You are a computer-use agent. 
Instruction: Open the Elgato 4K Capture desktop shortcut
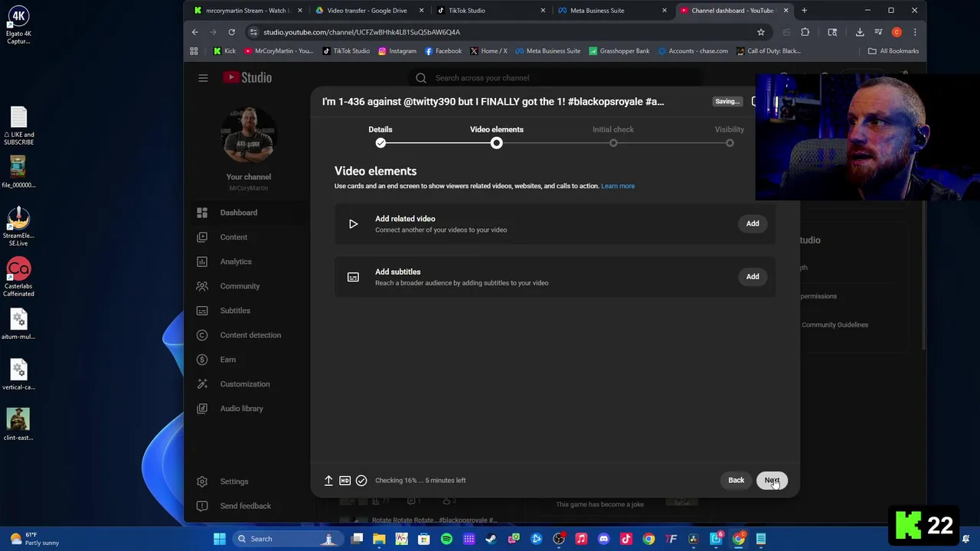[18, 24]
